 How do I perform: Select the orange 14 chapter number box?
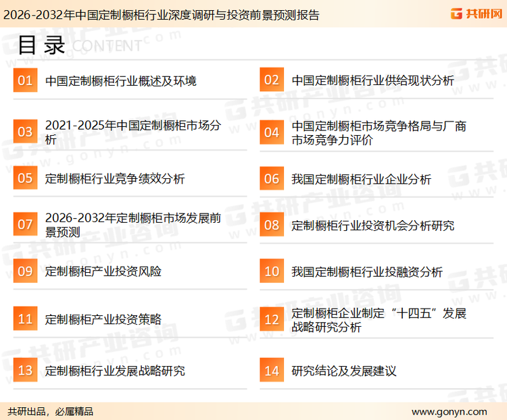272,370
